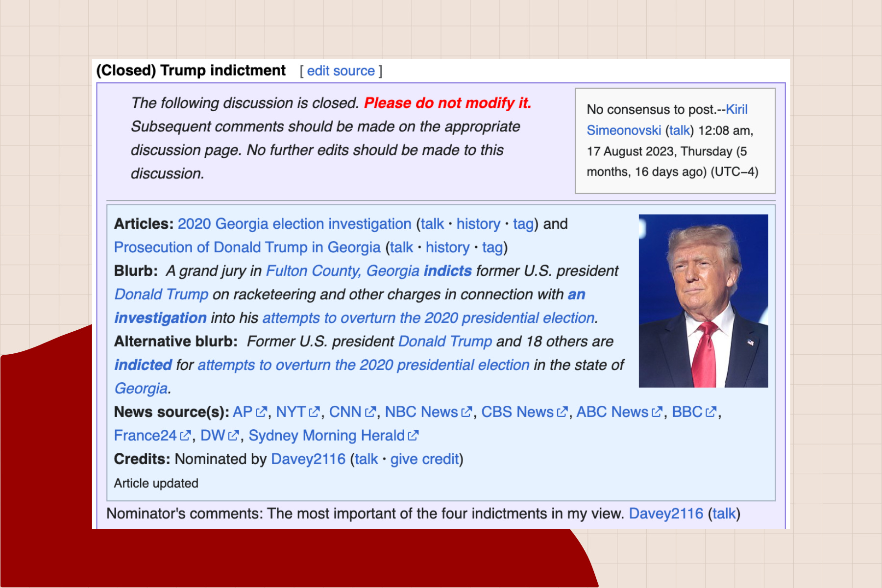Viewport: 882px width, 588px height.
Task: Click the 'Article updated' text
Action: (156, 483)
